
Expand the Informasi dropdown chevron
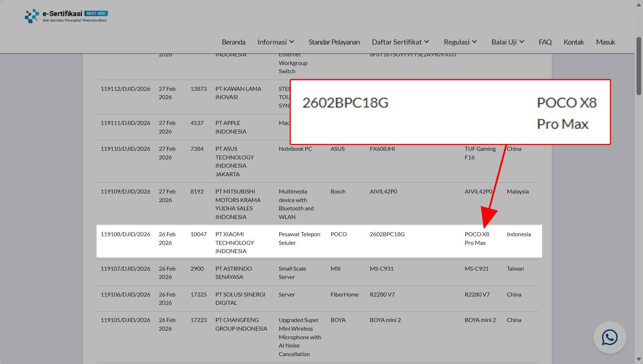tap(292, 42)
